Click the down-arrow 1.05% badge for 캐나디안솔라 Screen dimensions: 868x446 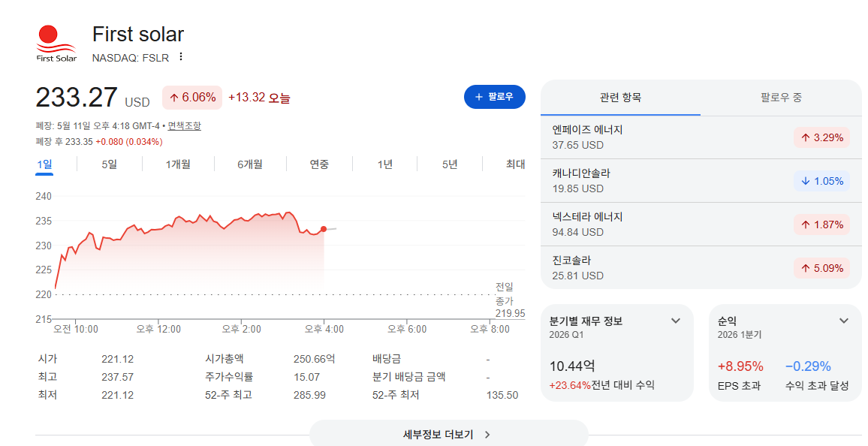[x=821, y=181]
